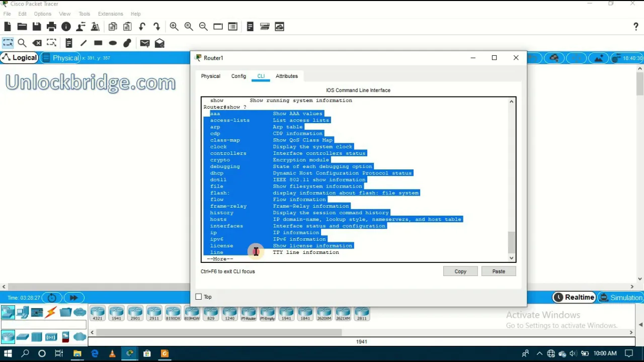Image resolution: width=644 pixels, height=362 pixels.
Task: Pick the 4321 router device
Action: pyautogui.click(x=98, y=314)
